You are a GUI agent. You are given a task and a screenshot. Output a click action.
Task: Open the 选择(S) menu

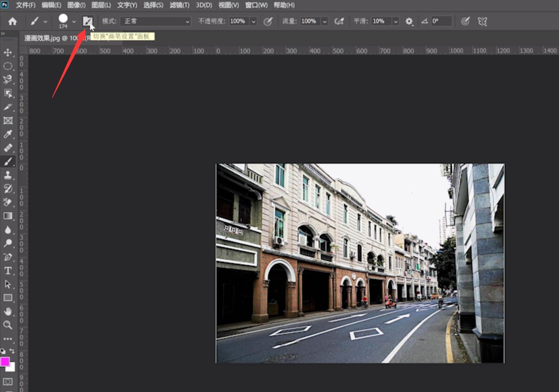coord(153,5)
